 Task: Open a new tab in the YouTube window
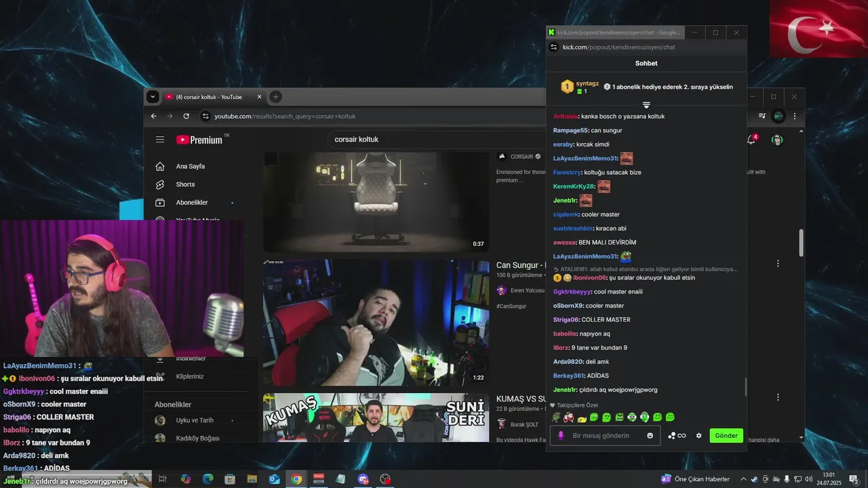point(275,97)
